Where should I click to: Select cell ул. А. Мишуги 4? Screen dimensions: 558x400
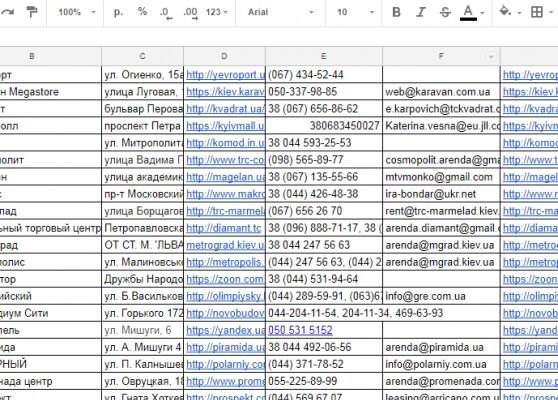coord(142,347)
